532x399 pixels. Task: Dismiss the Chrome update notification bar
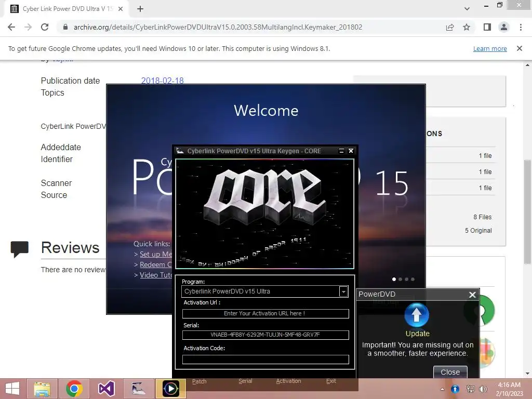(x=520, y=48)
